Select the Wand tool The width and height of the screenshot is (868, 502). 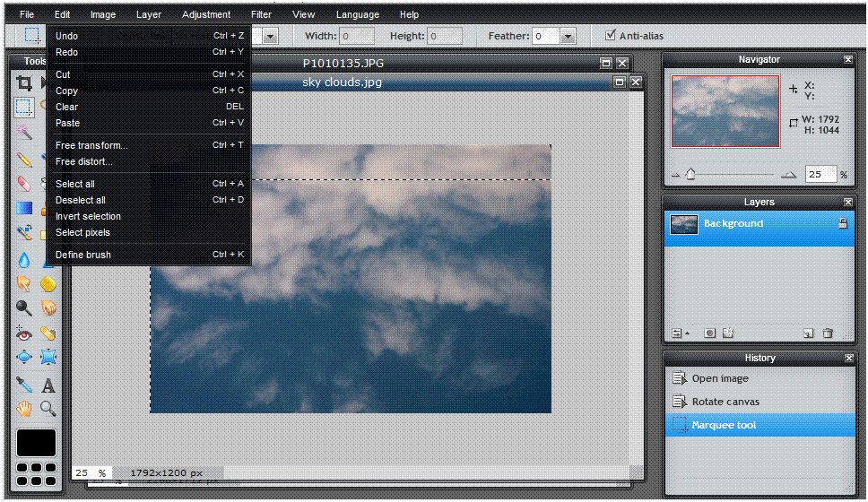(24, 133)
